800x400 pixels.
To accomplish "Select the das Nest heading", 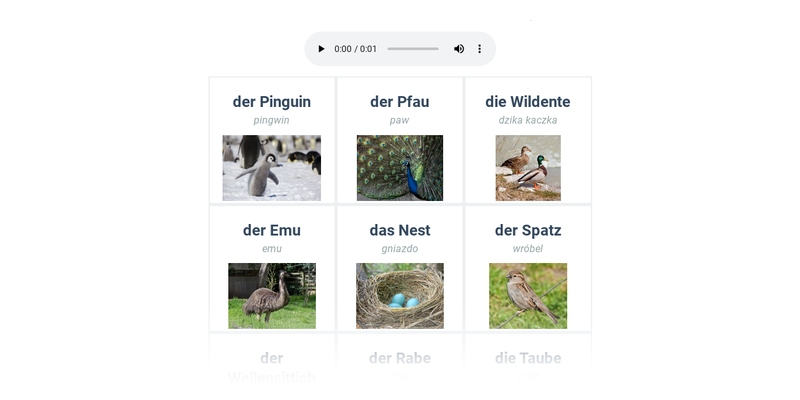I will pyautogui.click(x=400, y=230).
